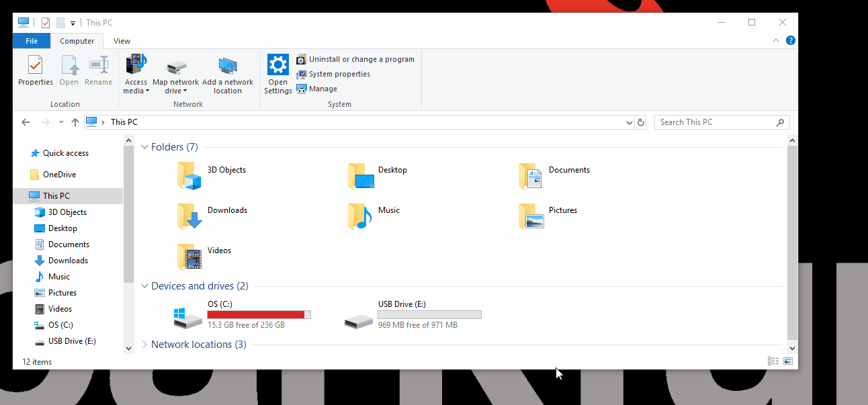The height and width of the screenshot is (405, 868).
Task: Click the Up arrow navigation button
Action: click(x=75, y=122)
